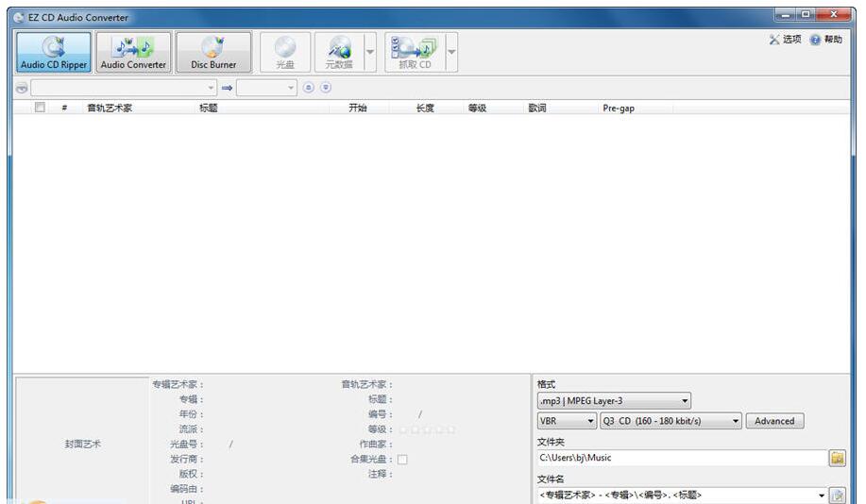This screenshot has width=866, height=504.
Task: Toggle the select-all tracks checkbox
Action: tap(40, 108)
